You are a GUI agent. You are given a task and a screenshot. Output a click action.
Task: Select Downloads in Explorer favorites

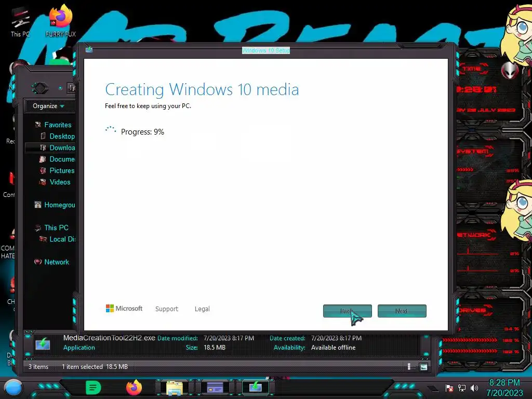[62, 148]
